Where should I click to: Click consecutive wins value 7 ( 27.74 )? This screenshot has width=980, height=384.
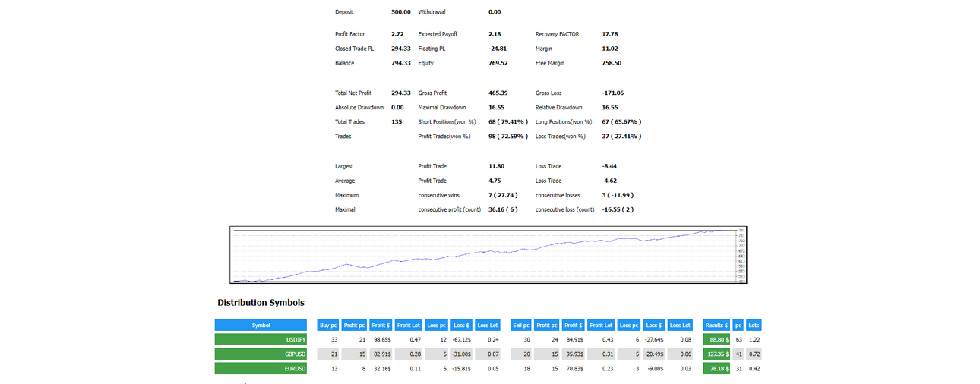tap(503, 195)
